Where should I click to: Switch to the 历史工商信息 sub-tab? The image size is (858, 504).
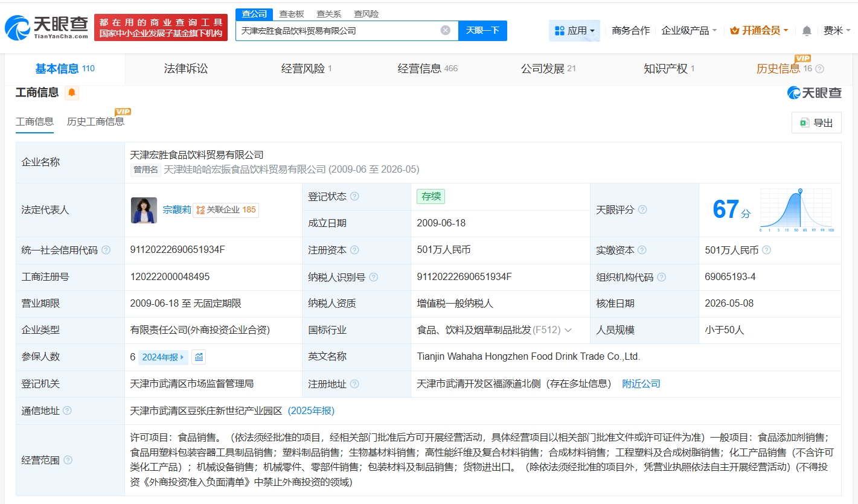[95, 121]
